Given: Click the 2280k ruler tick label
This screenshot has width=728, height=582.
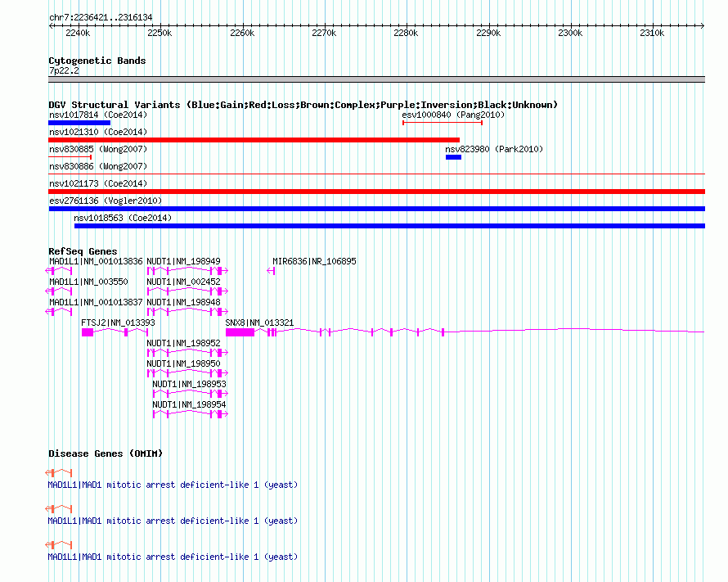Looking at the screenshot, I should (x=406, y=33).
